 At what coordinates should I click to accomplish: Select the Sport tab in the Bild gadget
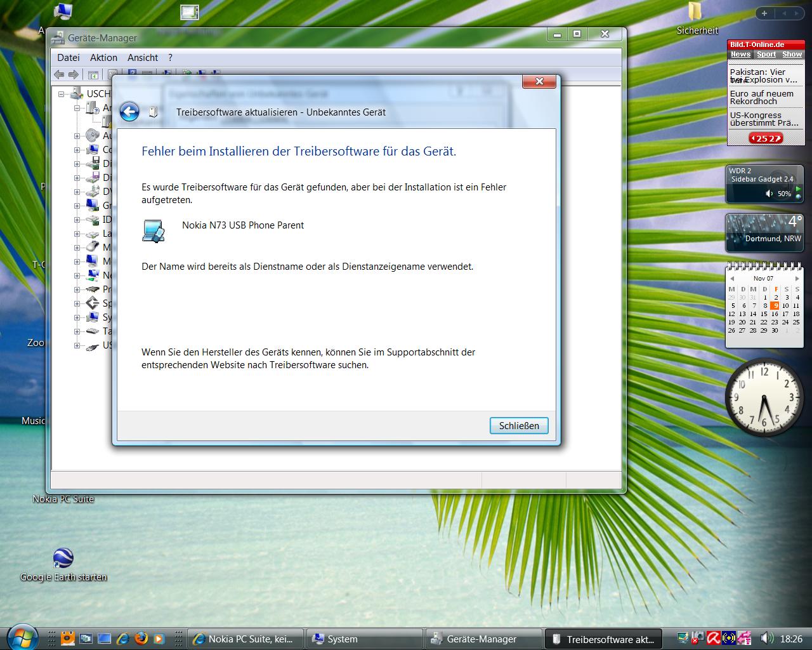[766, 55]
